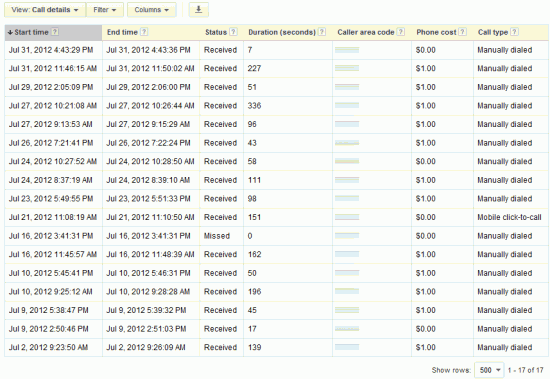Click the 1 - 17 of 17 pagination text
The width and height of the screenshot is (550, 379).
click(x=525, y=370)
